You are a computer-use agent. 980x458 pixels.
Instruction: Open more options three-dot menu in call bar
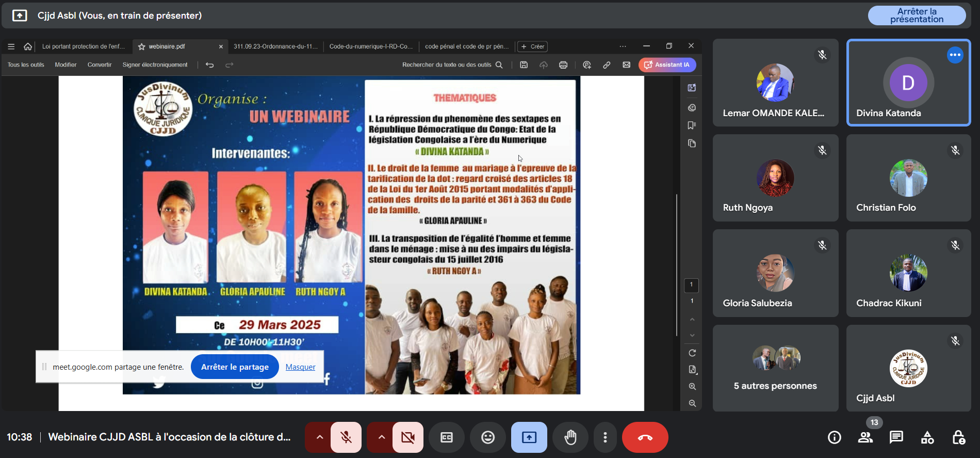[605, 437]
